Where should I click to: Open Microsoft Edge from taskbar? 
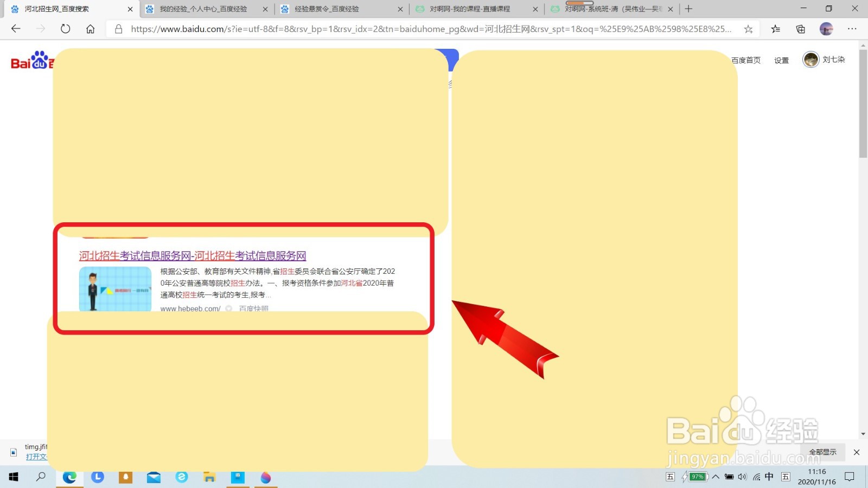coord(69,477)
